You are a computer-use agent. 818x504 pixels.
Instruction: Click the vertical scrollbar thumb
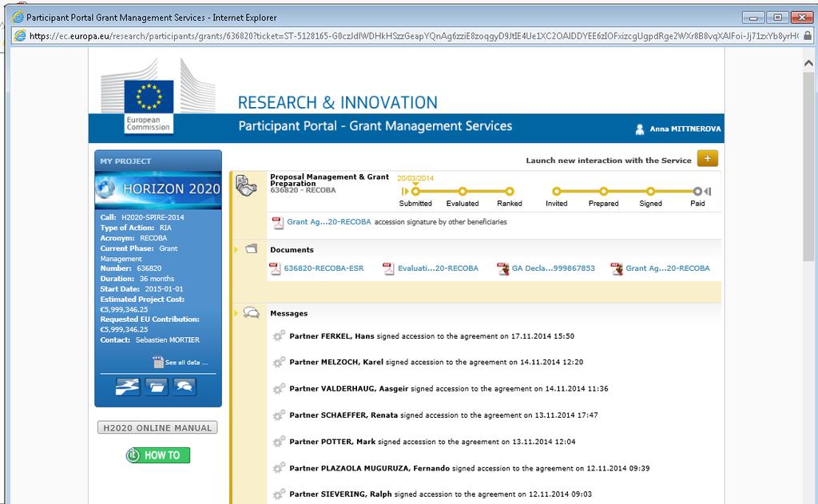tap(808, 167)
